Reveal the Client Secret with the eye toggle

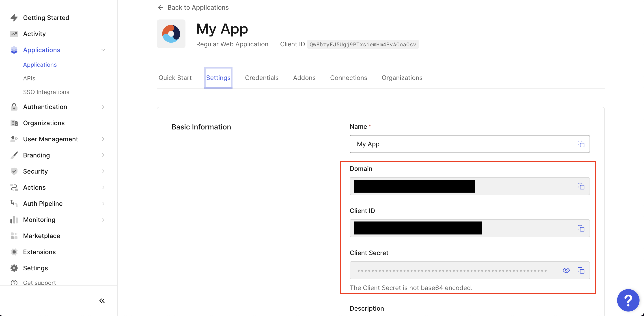(x=566, y=270)
